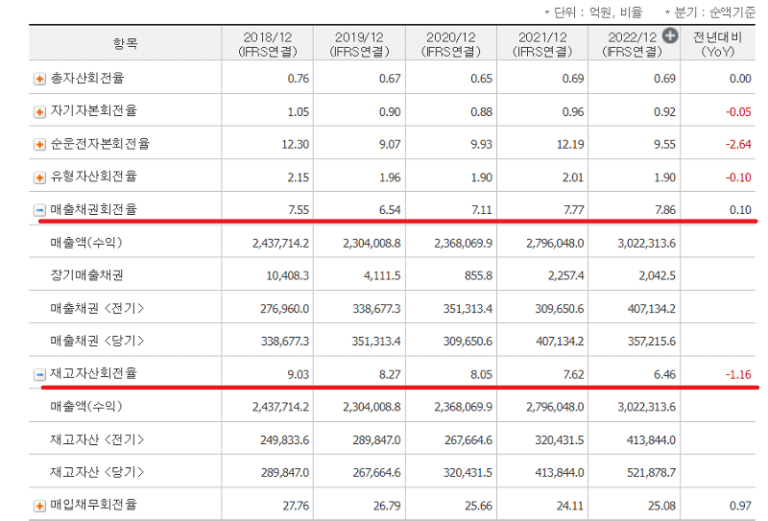Expand the 자기자본회전율 row
768x521 pixels.
point(40,112)
